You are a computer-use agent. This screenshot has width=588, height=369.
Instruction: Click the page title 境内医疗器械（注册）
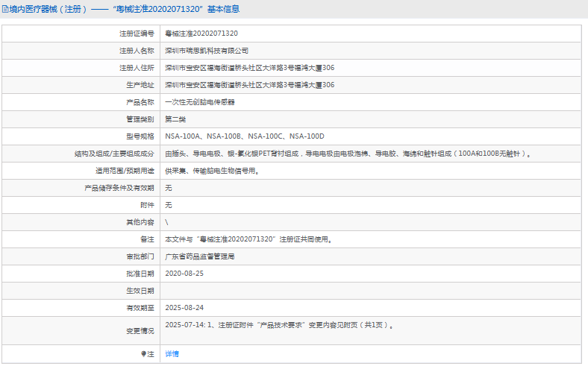point(48,10)
